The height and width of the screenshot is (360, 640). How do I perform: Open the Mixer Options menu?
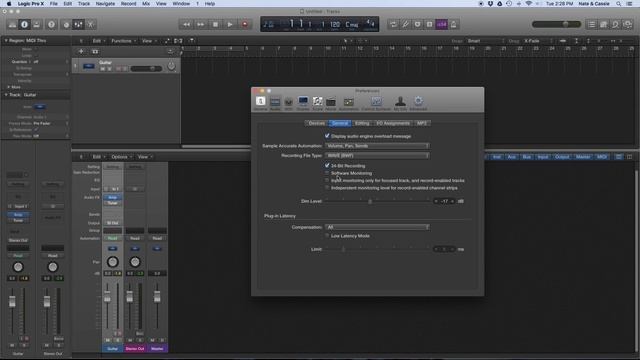tap(121, 157)
